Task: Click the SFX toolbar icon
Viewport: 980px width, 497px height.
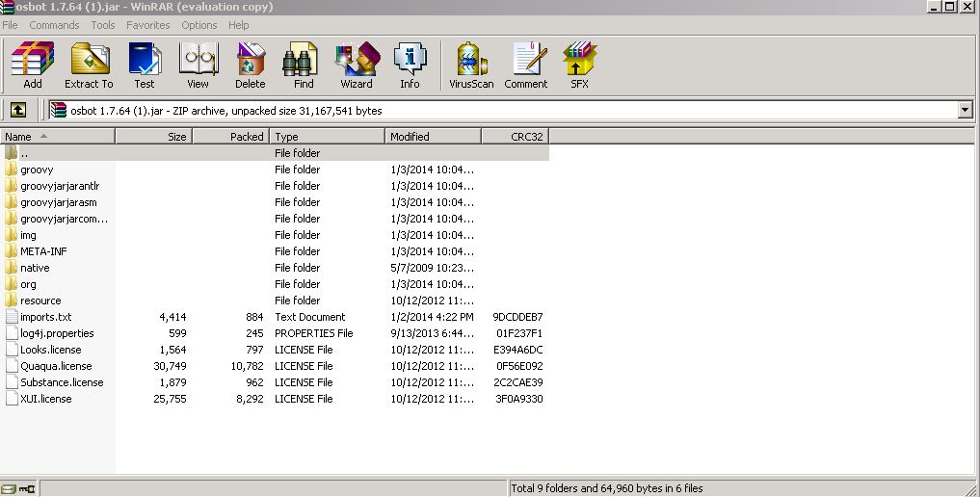Action: coord(579,65)
